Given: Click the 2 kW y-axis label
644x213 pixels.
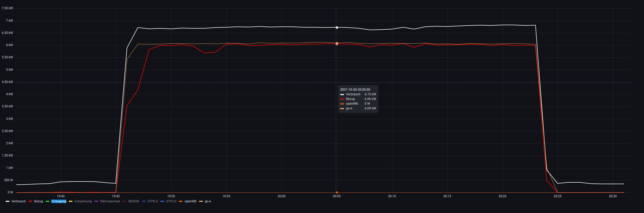Looking at the screenshot, I should point(10,143).
